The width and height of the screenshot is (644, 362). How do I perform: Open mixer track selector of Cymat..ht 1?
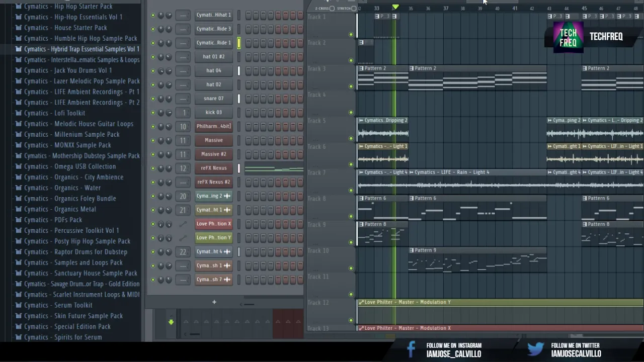(x=183, y=210)
